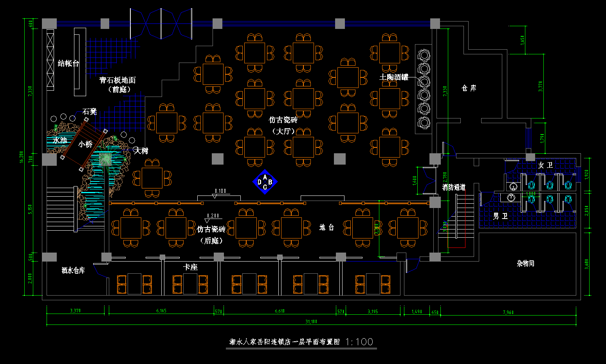606x364 pixels.
Task: Click the 酒水仓库 beverage storage label
Action: point(73,270)
